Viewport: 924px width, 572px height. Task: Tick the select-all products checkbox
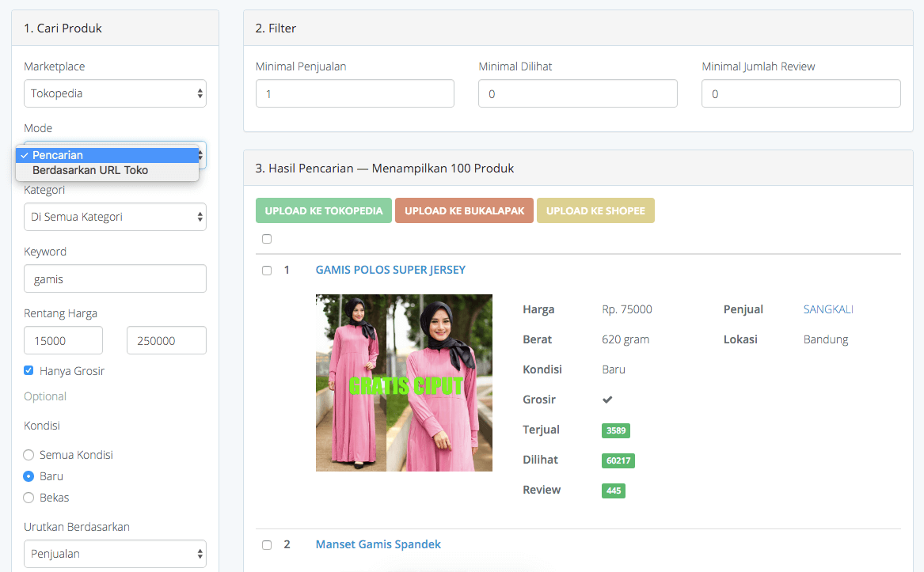tap(267, 239)
